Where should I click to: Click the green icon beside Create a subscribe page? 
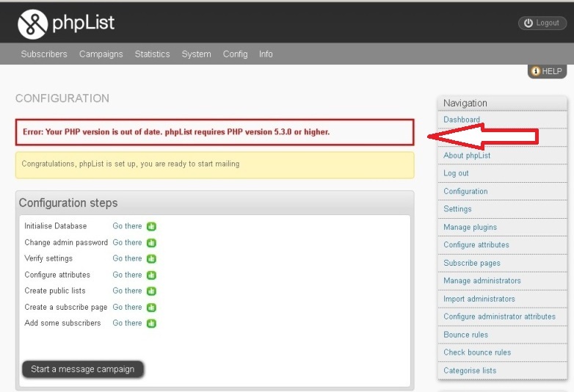(151, 308)
